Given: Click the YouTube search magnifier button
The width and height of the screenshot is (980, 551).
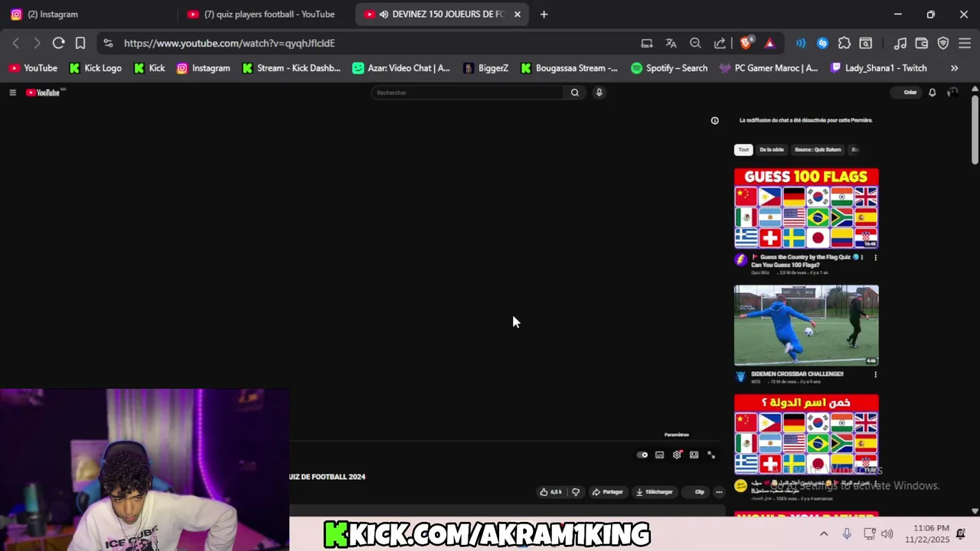Looking at the screenshot, I should click(x=575, y=93).
